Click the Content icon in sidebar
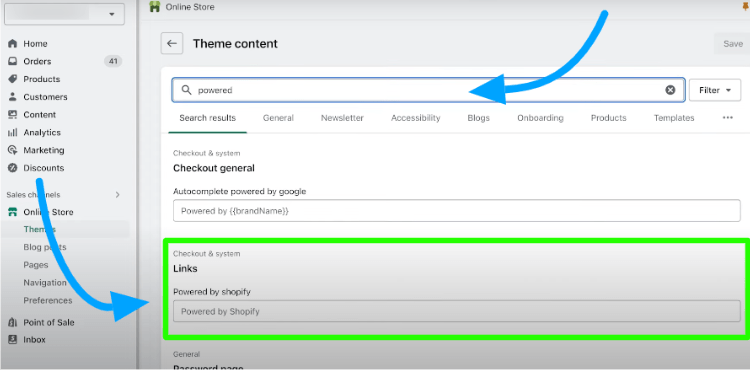750x372 pixels. pos(13,114)
